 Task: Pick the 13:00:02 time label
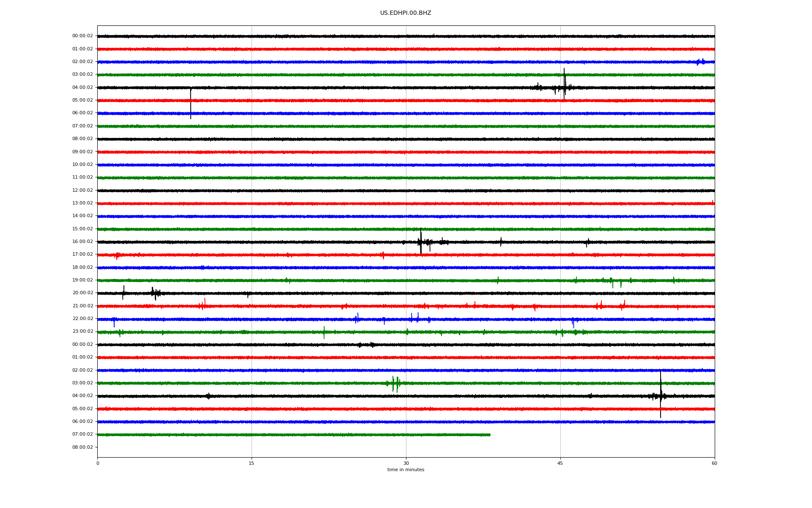pos(82,203)
